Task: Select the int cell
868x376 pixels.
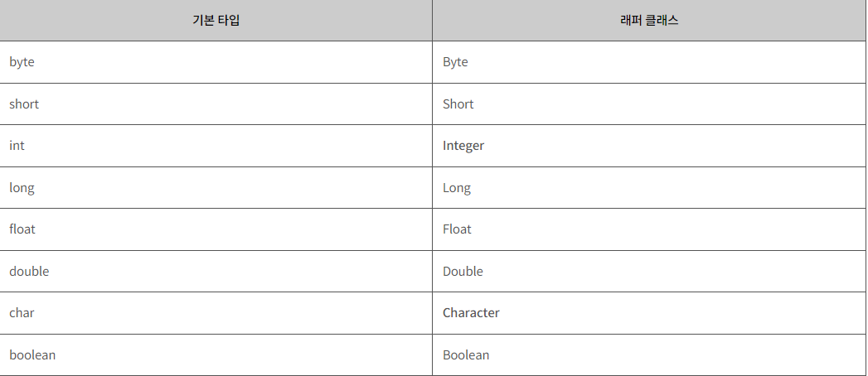Action: 216,146
